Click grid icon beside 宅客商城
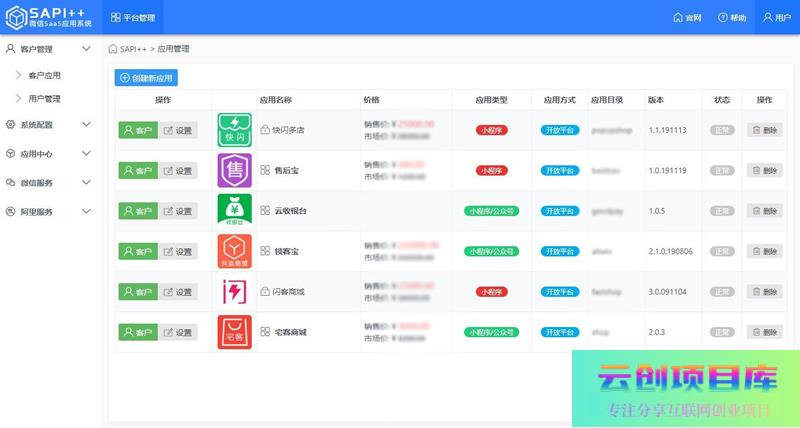 point(265,332)
